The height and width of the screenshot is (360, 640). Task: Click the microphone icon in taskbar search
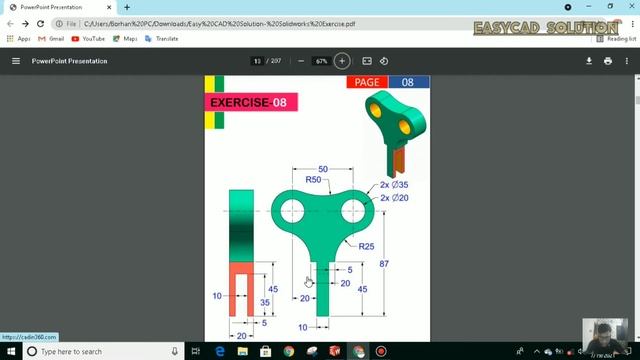175,351
